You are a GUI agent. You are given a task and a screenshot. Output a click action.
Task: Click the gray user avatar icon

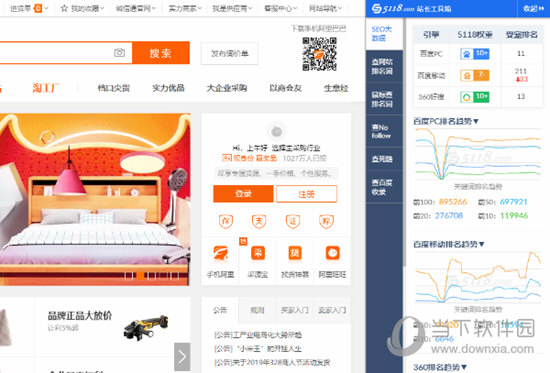[276, 131]
